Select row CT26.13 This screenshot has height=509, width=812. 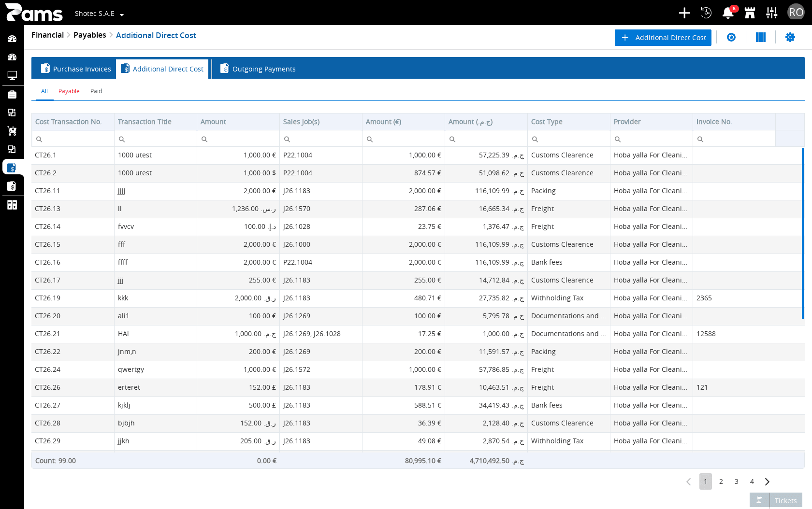[x=418, y=209]
